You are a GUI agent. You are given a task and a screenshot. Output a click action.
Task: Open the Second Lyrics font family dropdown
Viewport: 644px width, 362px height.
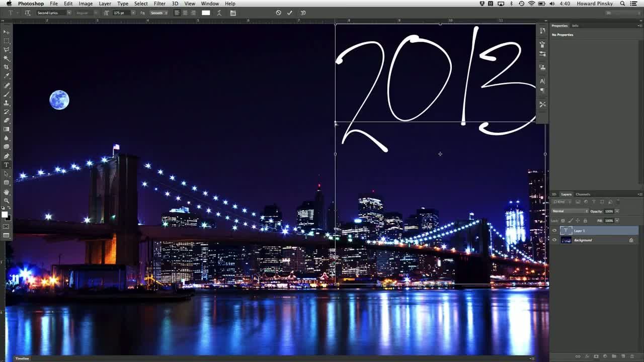tap(68, 13)
